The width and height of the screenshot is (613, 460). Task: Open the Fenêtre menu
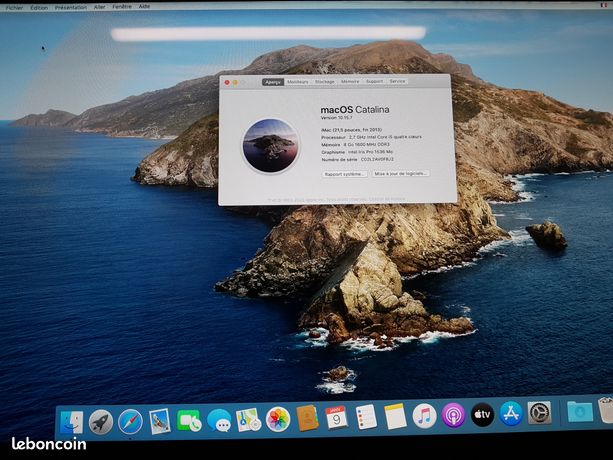122,7
